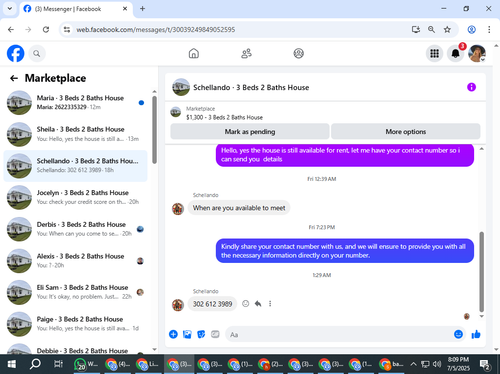The height and width of the screenshot is (374, 500).
Task: Click the Aa message input field
Action: (346, 334)
